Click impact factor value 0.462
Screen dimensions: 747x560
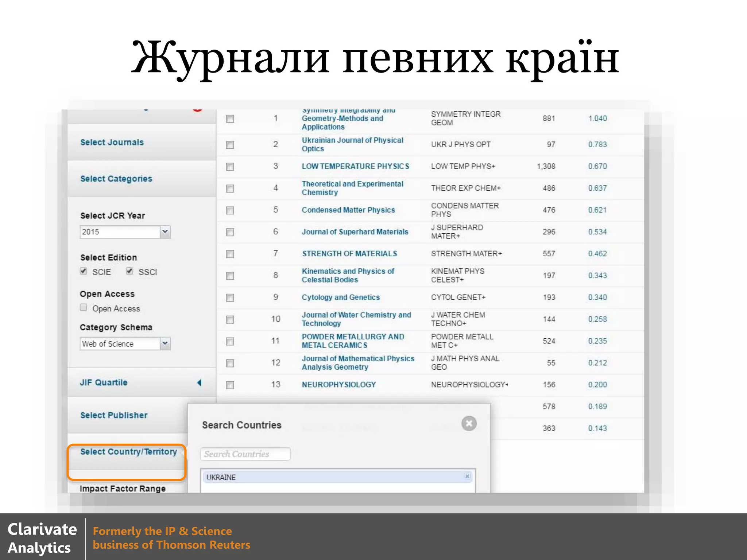pyautogui.click(x=597, y=254)
